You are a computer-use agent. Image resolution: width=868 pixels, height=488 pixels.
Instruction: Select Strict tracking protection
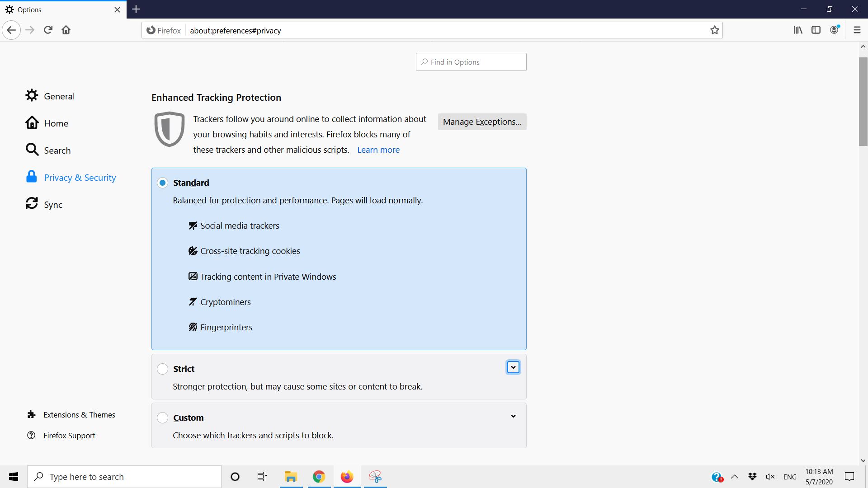click(163, 369)
